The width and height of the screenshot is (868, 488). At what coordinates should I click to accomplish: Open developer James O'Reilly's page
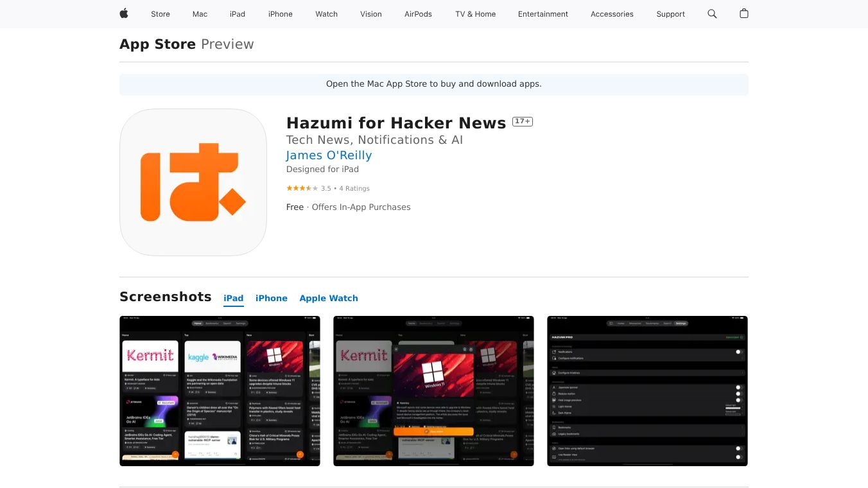[x=329, y=155]
